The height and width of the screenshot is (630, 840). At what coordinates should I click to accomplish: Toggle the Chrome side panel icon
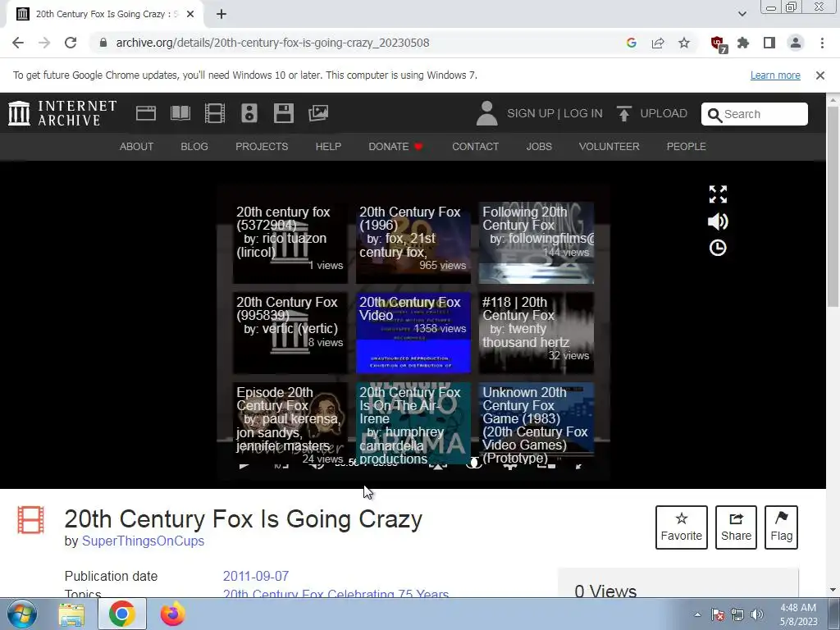click(x=769, y=43)
